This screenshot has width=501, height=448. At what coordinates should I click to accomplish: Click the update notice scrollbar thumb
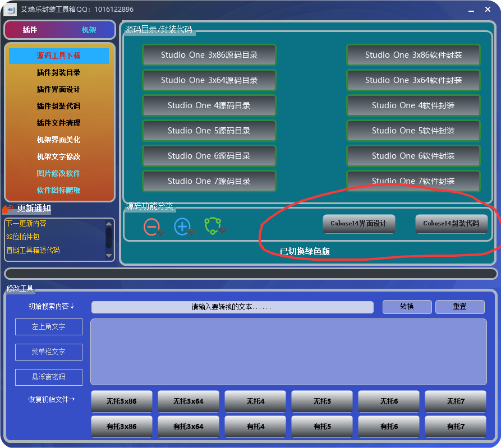[x=109, y=238]
